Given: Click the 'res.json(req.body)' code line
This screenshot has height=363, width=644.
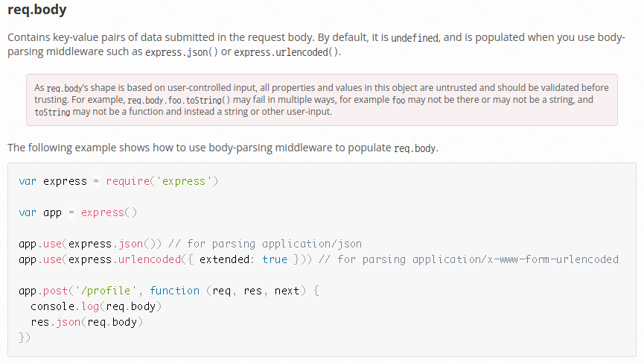Looking at the screenshot, I should pyautogui.click(x=86, y=322).
